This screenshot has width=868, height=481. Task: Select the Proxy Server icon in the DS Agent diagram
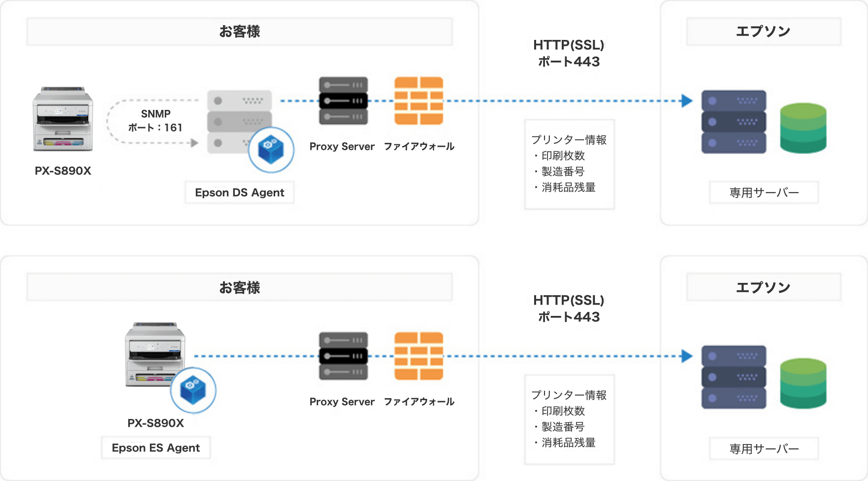pos(343,101)
